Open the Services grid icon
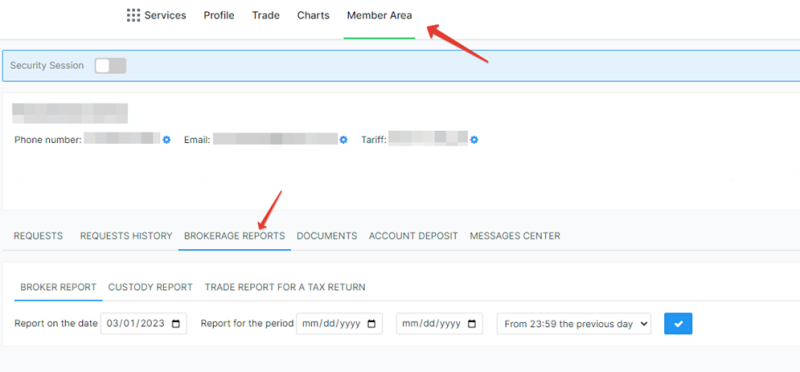800x372 pixels. click(x=133, y=15)
